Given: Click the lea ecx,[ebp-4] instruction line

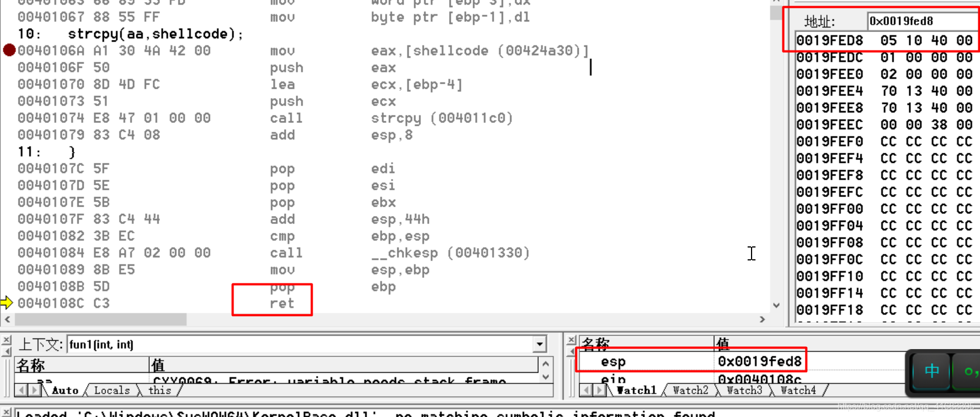Looking at the screenshot, I should click(x=240, y=84).
